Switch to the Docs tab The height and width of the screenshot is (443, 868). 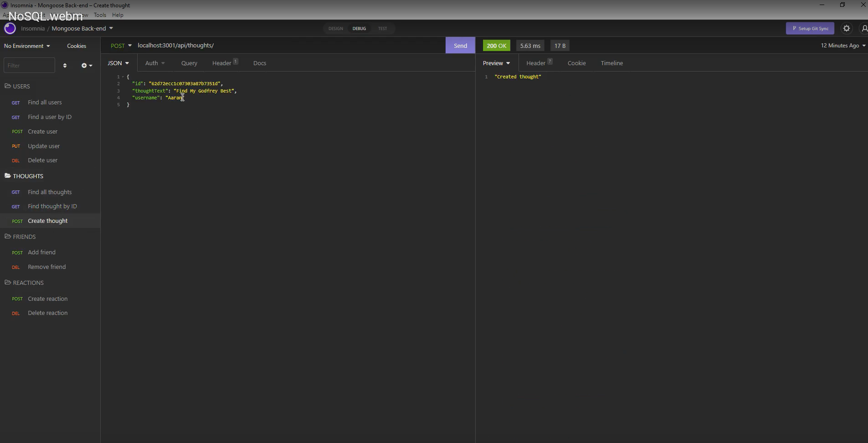point(260,63)
